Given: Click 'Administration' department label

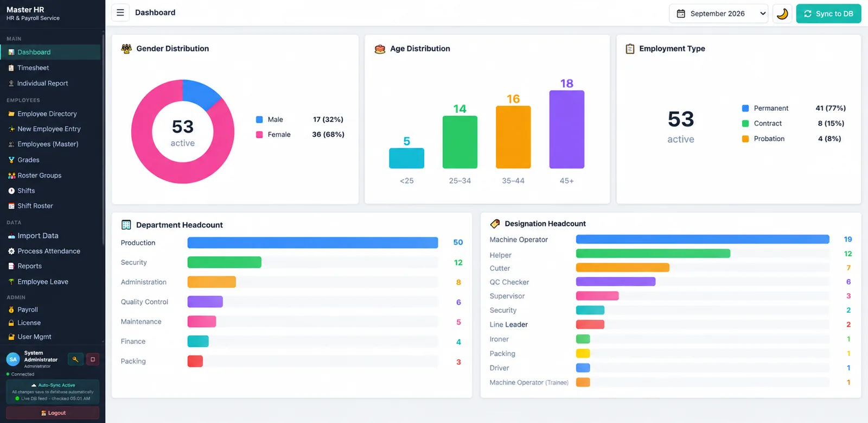Looking at the screenshot, I should click(144, 282).
